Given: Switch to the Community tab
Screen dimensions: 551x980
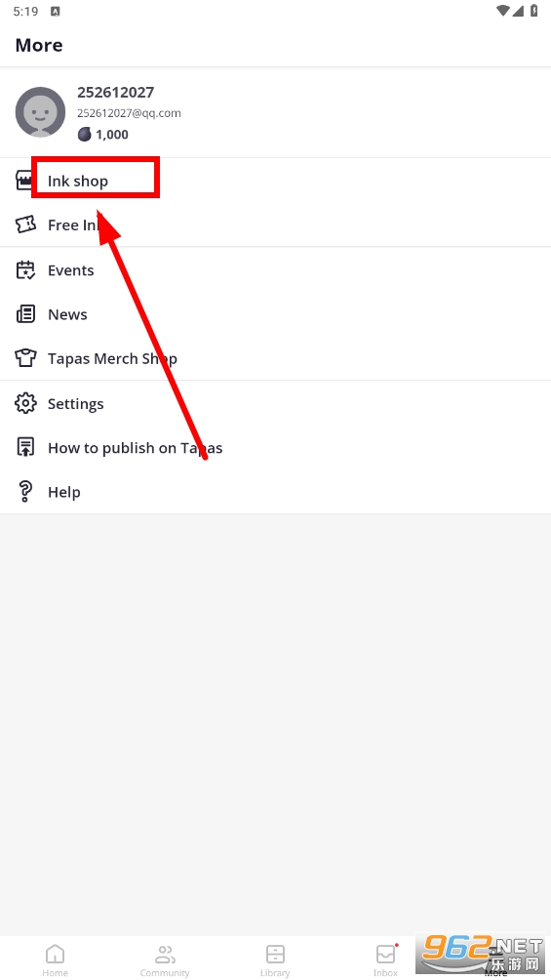Looking at the screenshot, I should pos(165,960).
